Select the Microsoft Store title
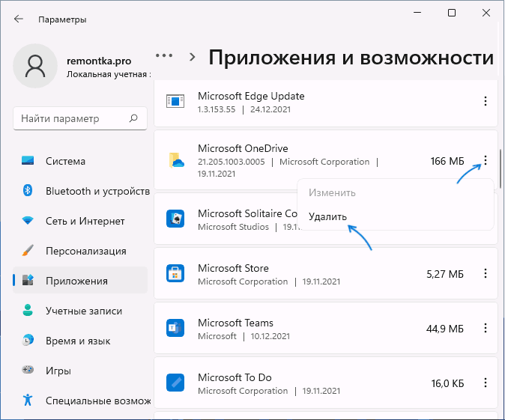Screen dimensions: 505x420 click(233, 268)
